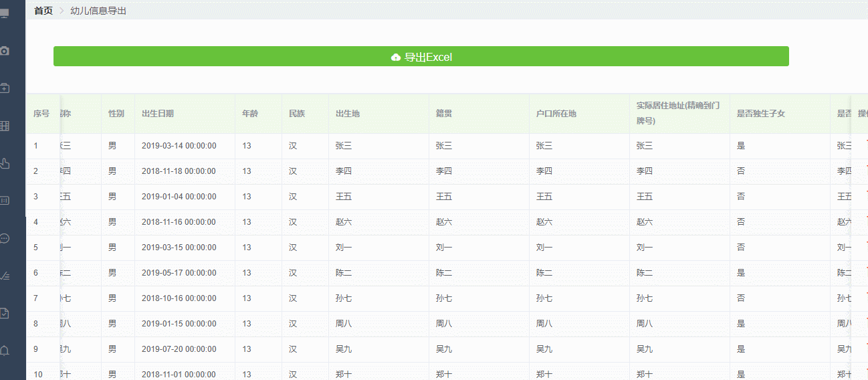Click 李四 in the 籍贯 column
Screen dimensions: 868x380
pos(444,171)
